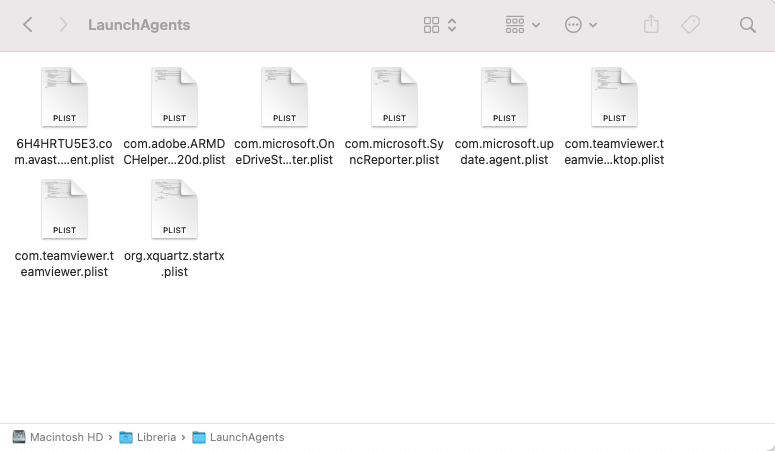This screenshot has height=451, width=775.
Task: Open the group-by items menu
Action: [x=522, y=25]
